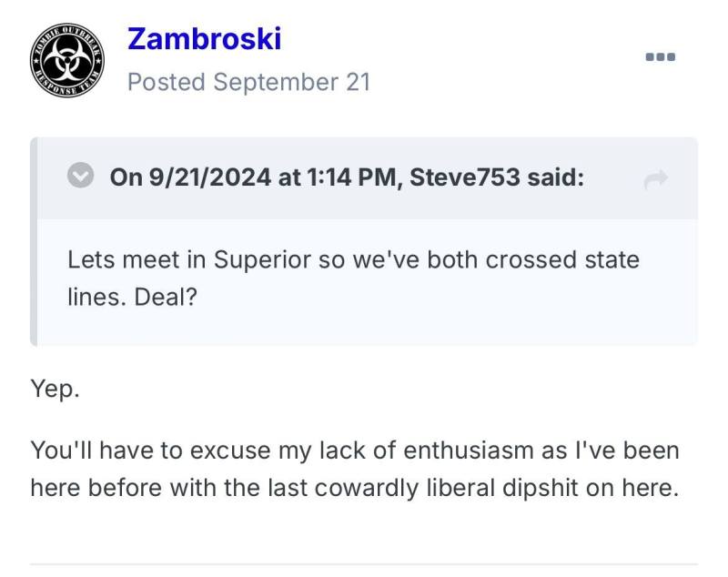Select the 9/21/2024 date in quote header

(x=210, y=177)
